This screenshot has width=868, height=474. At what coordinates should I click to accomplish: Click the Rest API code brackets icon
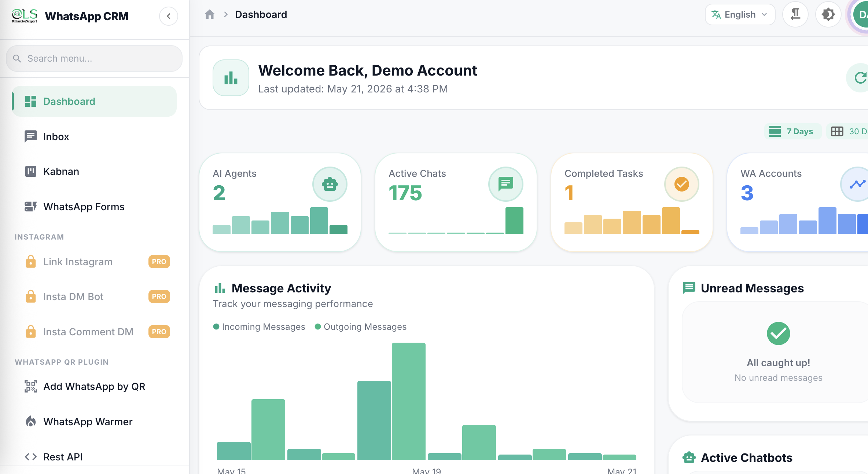(x=31, y=457)
